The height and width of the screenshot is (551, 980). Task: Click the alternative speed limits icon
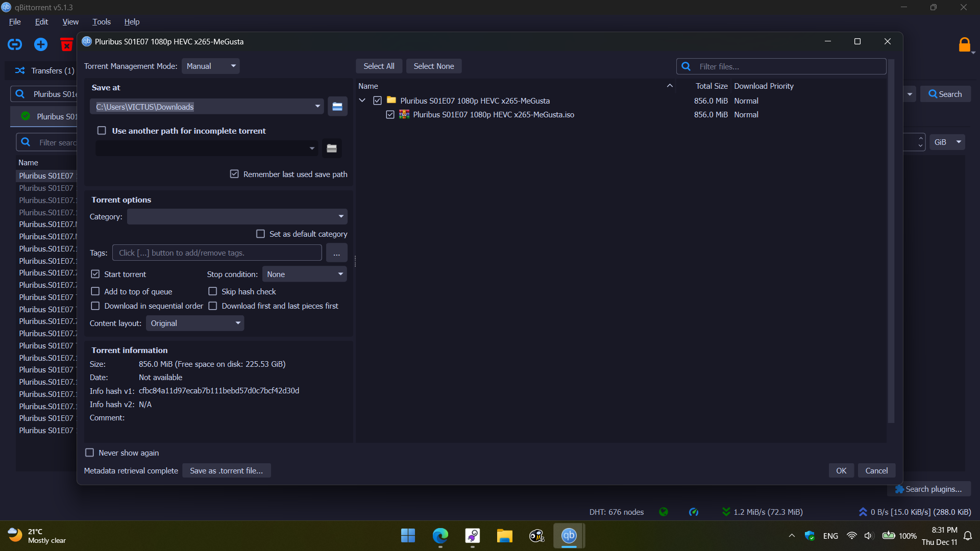click(x=694, y=512)
